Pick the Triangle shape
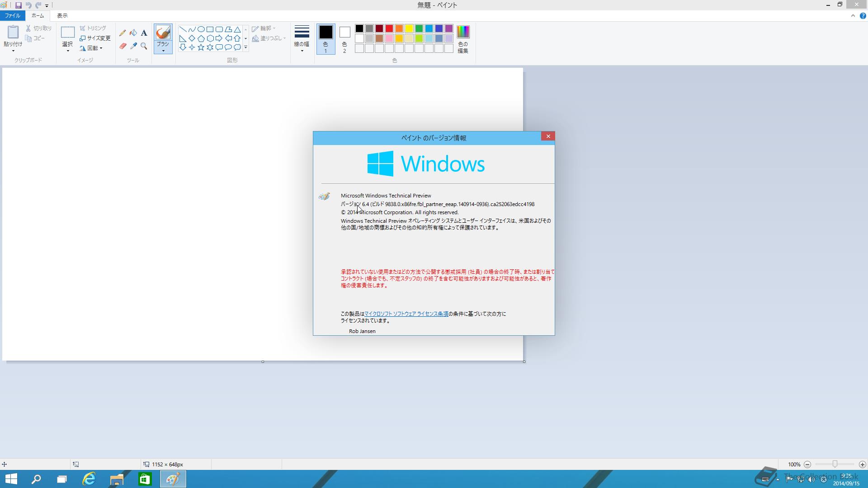The width and height of the screenshot is (868, 488). tap(237, 29)
